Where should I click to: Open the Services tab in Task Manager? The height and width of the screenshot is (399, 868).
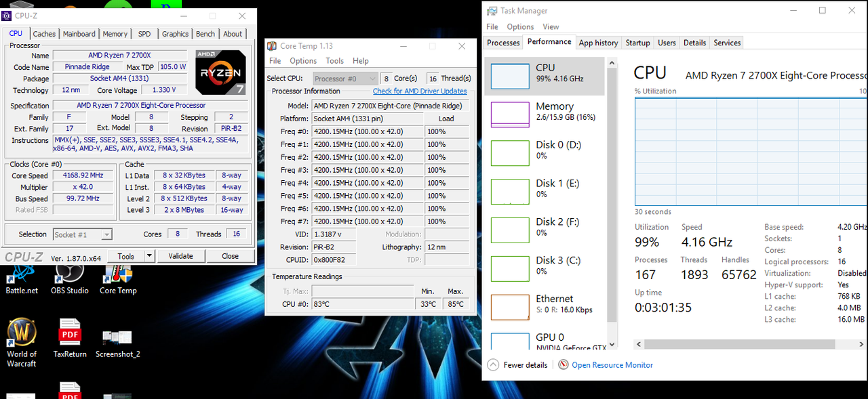pyautogui.click(x=727, y=43)
